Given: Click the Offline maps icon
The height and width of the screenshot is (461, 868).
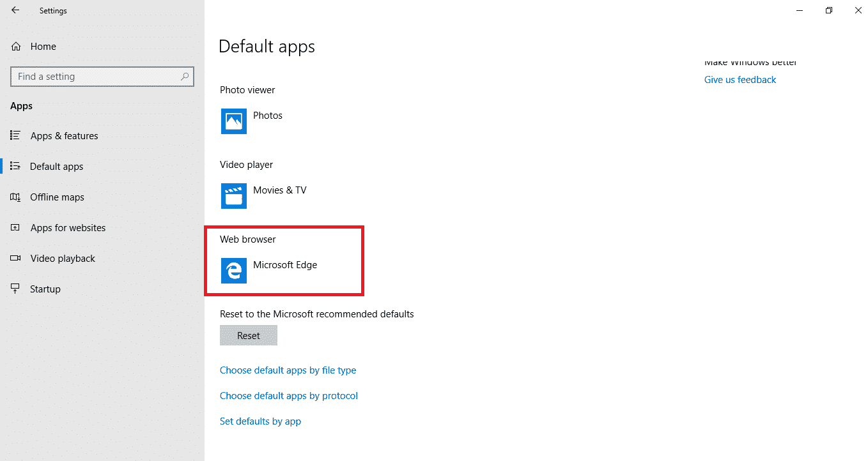Looking at the screenshot, I should pyautogui.click(x=15, y=197).
